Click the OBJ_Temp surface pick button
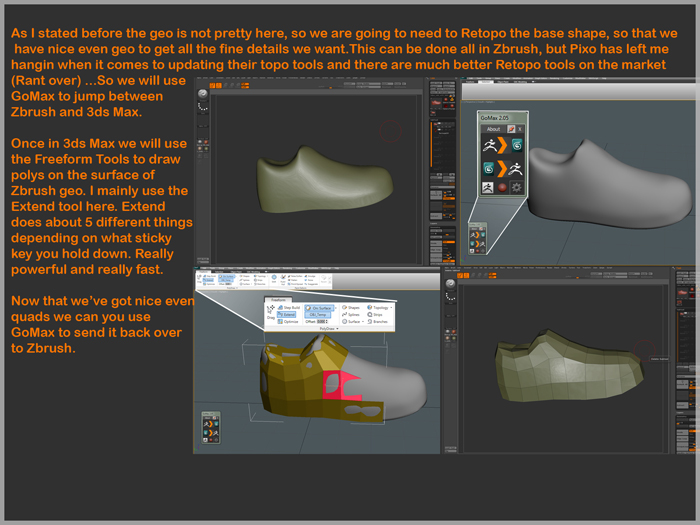 click(318, 315)
